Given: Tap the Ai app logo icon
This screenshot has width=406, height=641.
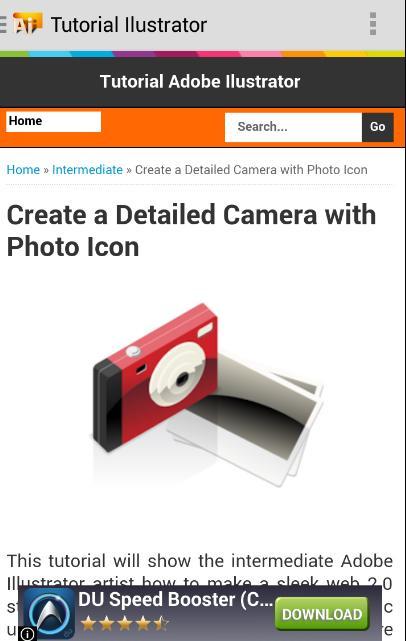Looking at the screenshot, I should click(27, 24).
